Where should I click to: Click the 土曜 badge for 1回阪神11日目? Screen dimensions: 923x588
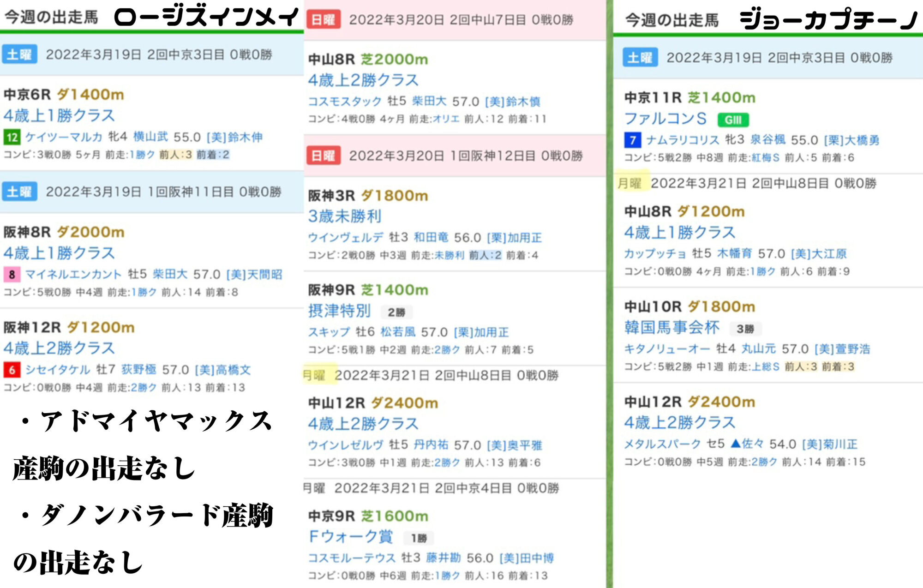click(x=19, y=192)
